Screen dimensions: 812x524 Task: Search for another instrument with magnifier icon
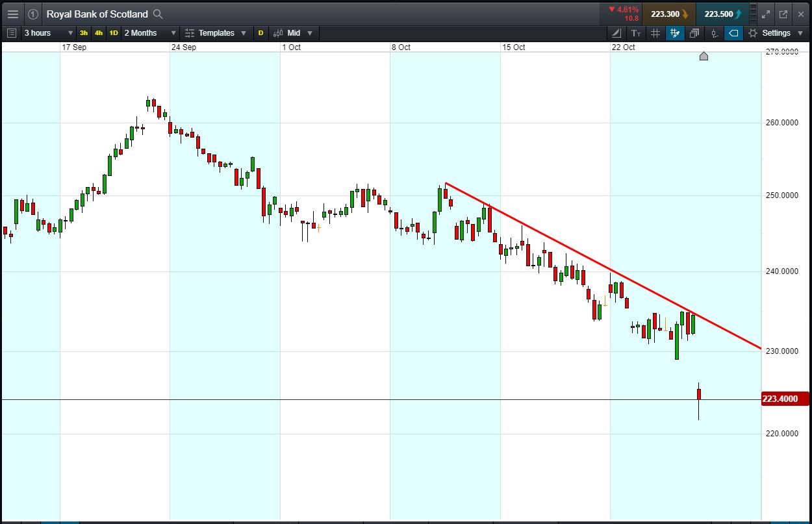click(158, 14)
